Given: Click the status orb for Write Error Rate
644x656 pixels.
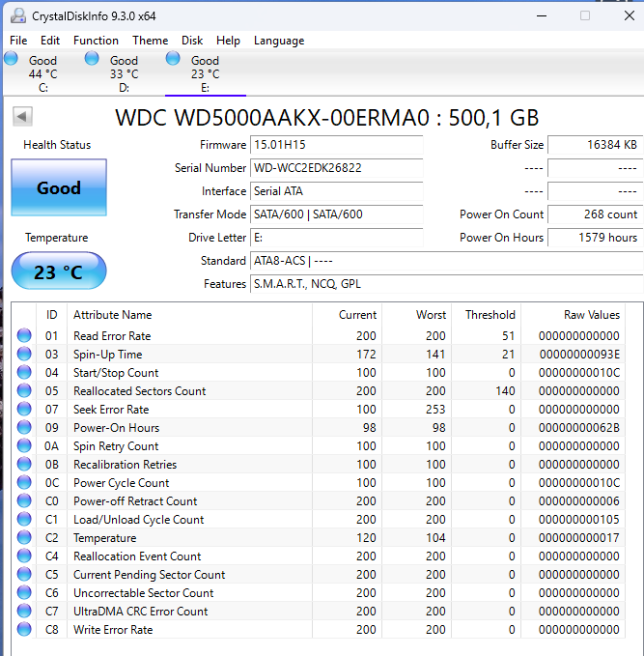Looking at the screenshot, I should (24, 630).
